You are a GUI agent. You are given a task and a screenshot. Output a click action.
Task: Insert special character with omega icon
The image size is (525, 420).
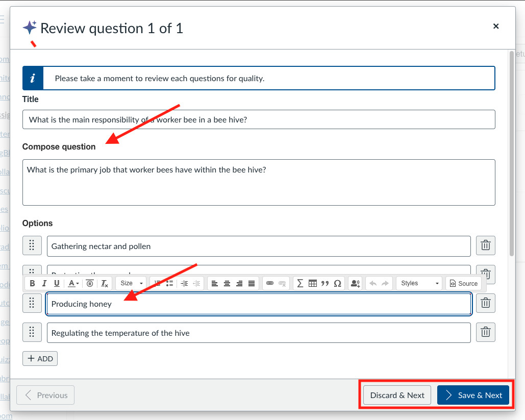pyautogui.click(x=338, y=283)
